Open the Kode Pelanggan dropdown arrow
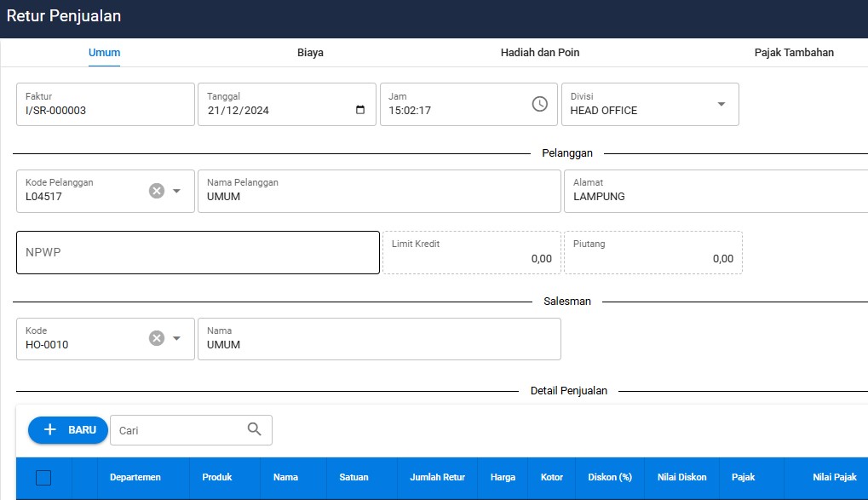This screenshot has width=868, height=500. (x=177, y=191)
